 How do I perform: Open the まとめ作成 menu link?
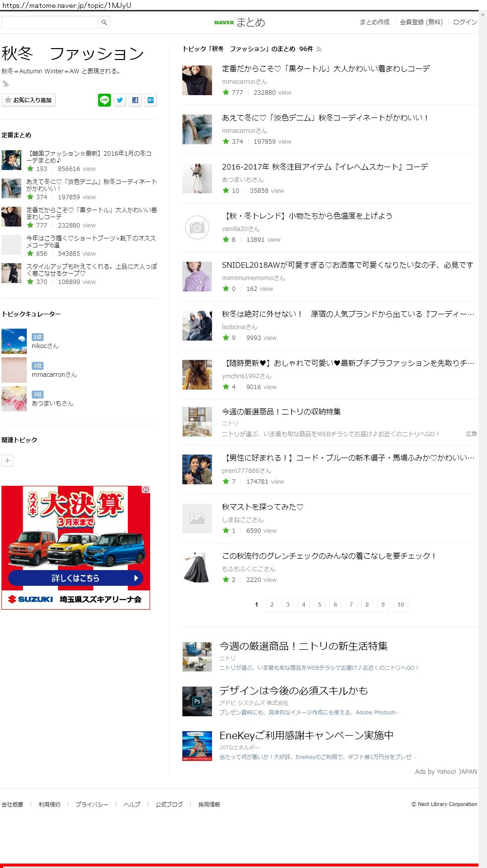point(375,22)
